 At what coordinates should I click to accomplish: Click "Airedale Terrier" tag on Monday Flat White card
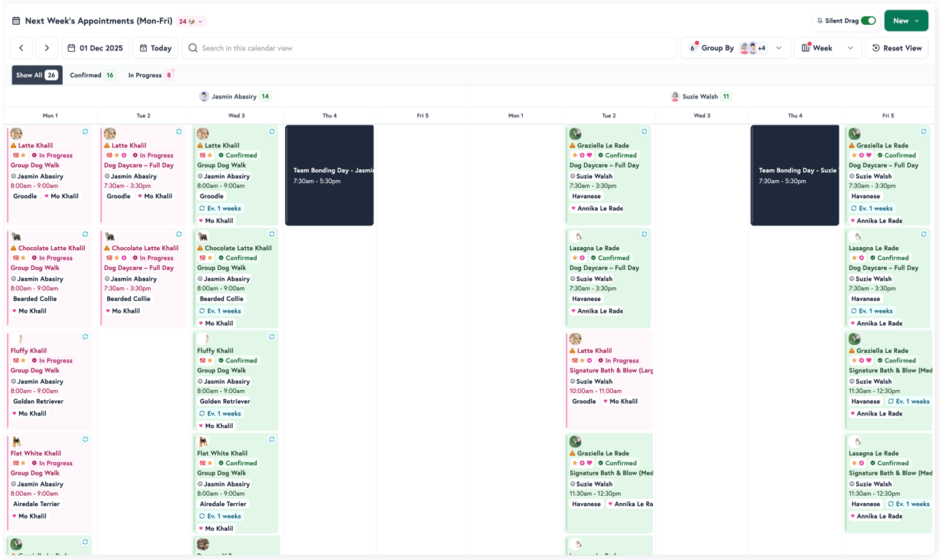(36, 504)
